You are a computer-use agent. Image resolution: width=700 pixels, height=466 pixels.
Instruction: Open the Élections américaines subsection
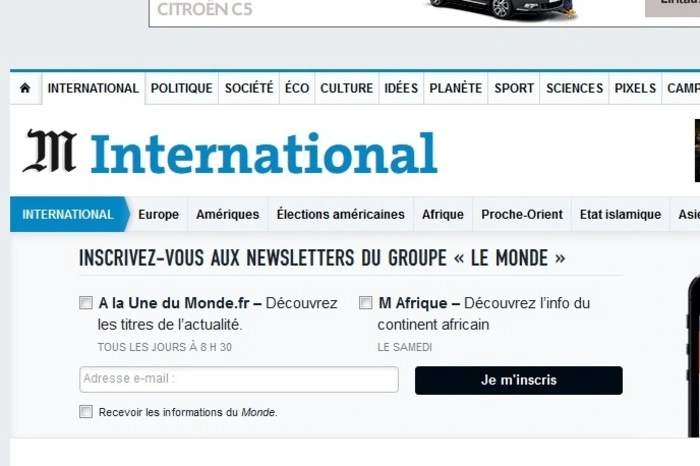[341, 214]
